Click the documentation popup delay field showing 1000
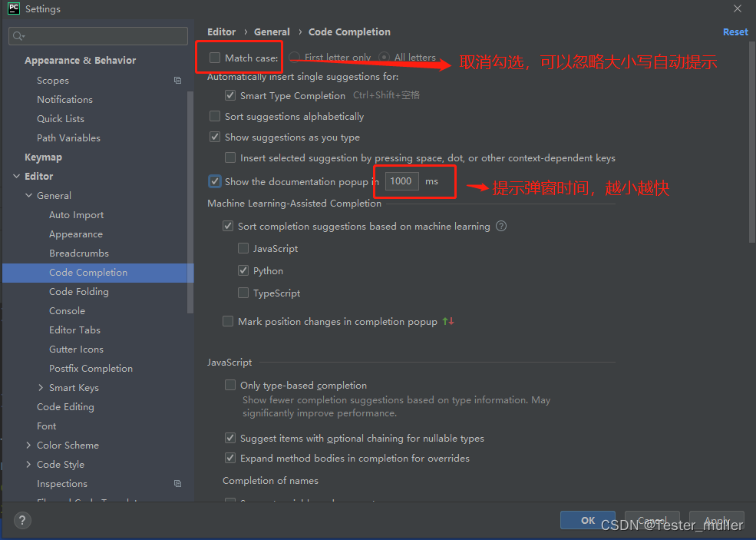 click(402, 181)
